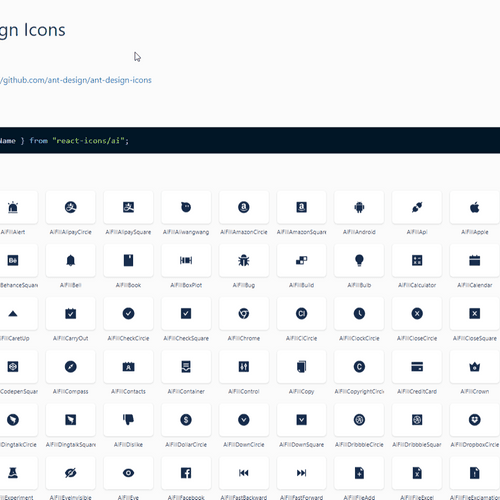The width and height of the screenshot is (500, 500).
Task: Choose the AiFillCloseSquare icon
Action: [475, 314]
